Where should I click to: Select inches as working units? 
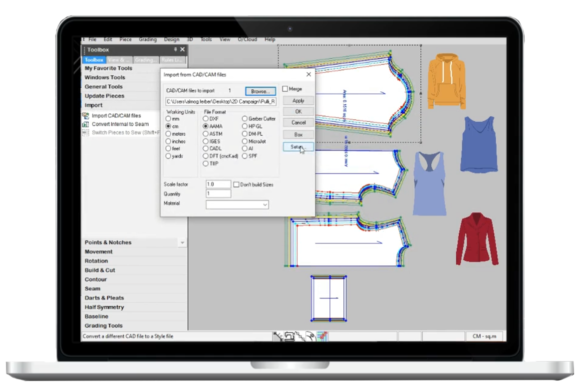click(x=169, y=142)
